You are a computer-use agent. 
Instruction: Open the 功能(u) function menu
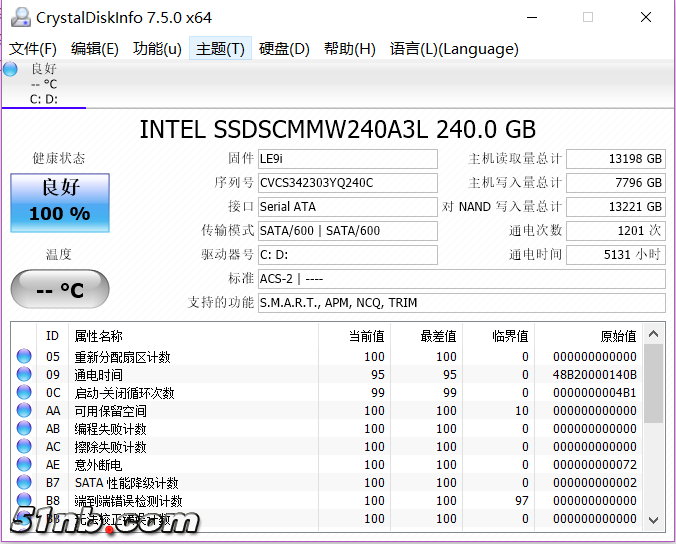pyautogui.click(x=157, y=49)
